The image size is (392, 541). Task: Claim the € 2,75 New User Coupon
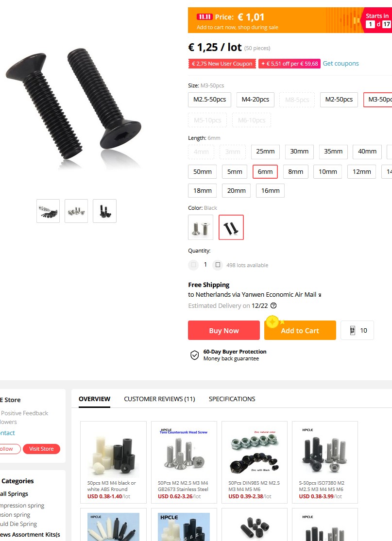(x=222, y=64)
